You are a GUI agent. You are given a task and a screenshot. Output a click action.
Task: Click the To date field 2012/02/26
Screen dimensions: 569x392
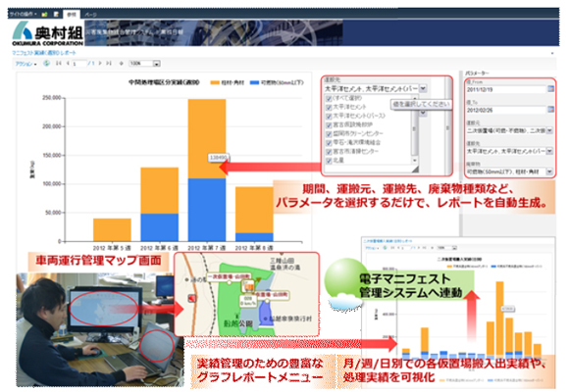pos(506,110)
